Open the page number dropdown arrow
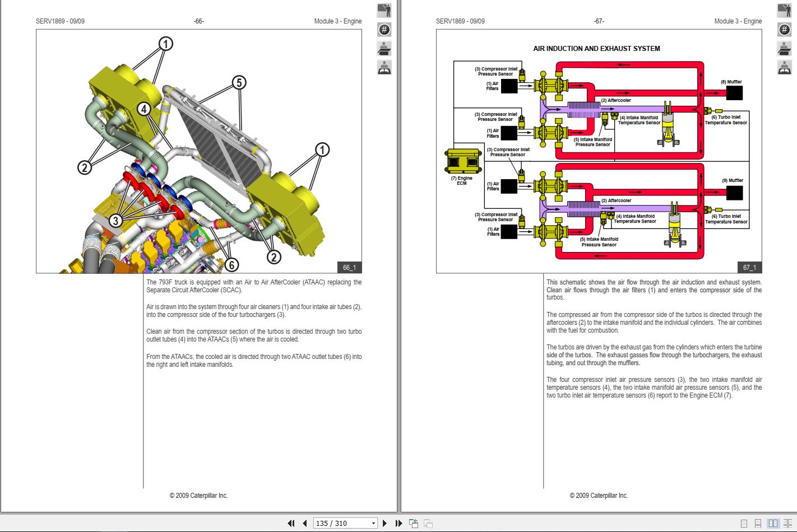The width and height of the screenshot is (797, 532). coord(374,524)
